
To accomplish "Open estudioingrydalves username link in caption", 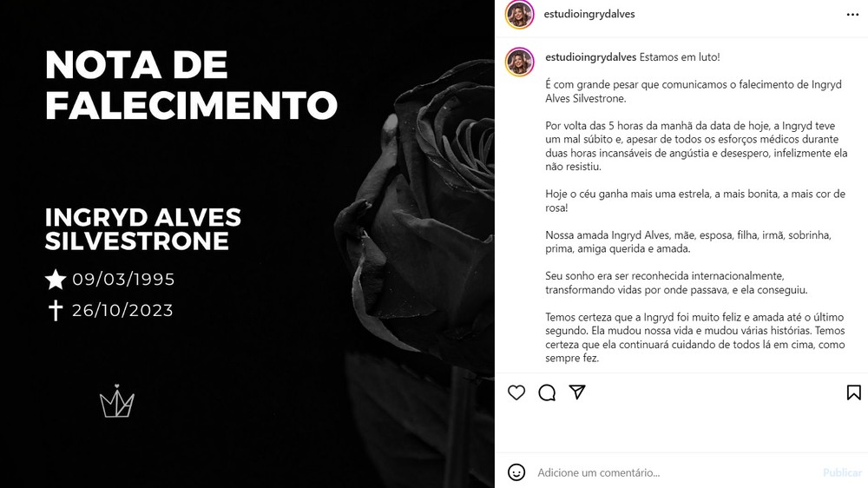I will [x=590, y=57].
